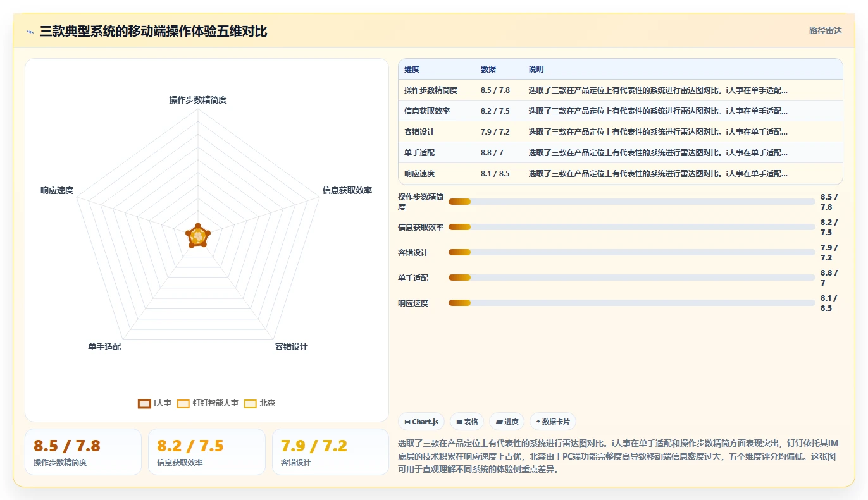Click the 操作步数精简度 label on radar chart

tap(198, 100)
